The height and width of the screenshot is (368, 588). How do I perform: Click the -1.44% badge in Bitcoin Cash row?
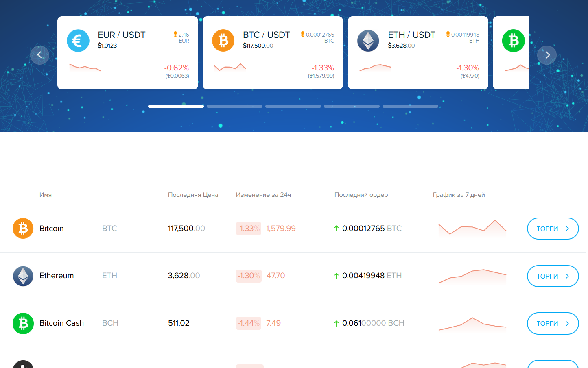point(249,323)
